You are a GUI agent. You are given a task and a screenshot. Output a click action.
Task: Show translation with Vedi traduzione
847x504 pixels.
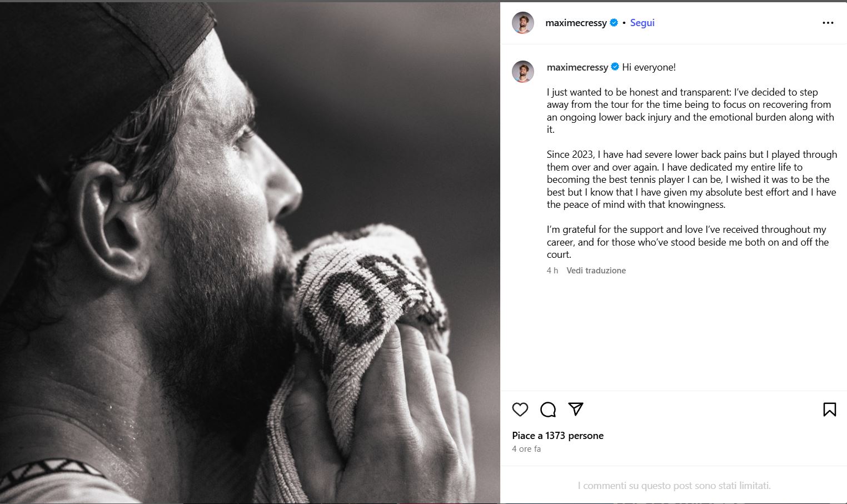pos(596,271)
